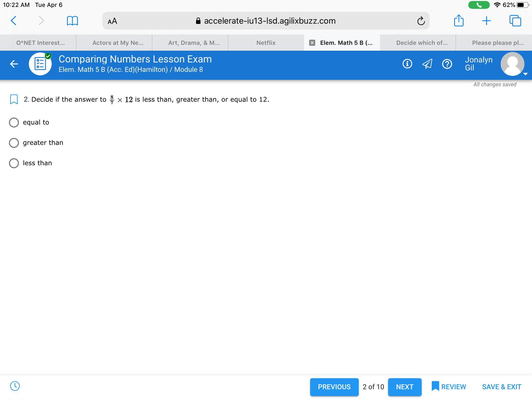Open the help question mark icon
Screen dimensions: 532x399
click(447, 64)
